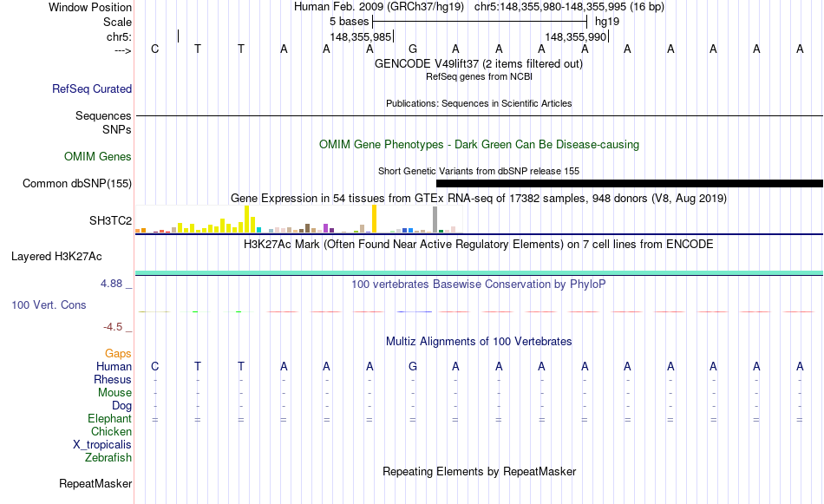Click the Short Genetic Variants dbSNP title

pyautogui.click(x=479, y=171)
